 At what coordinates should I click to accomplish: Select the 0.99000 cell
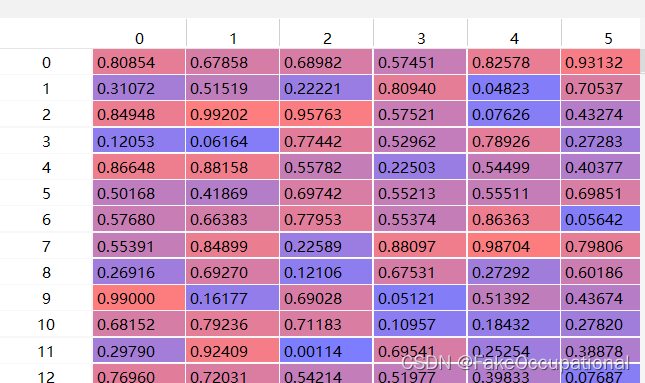[139, 298]
